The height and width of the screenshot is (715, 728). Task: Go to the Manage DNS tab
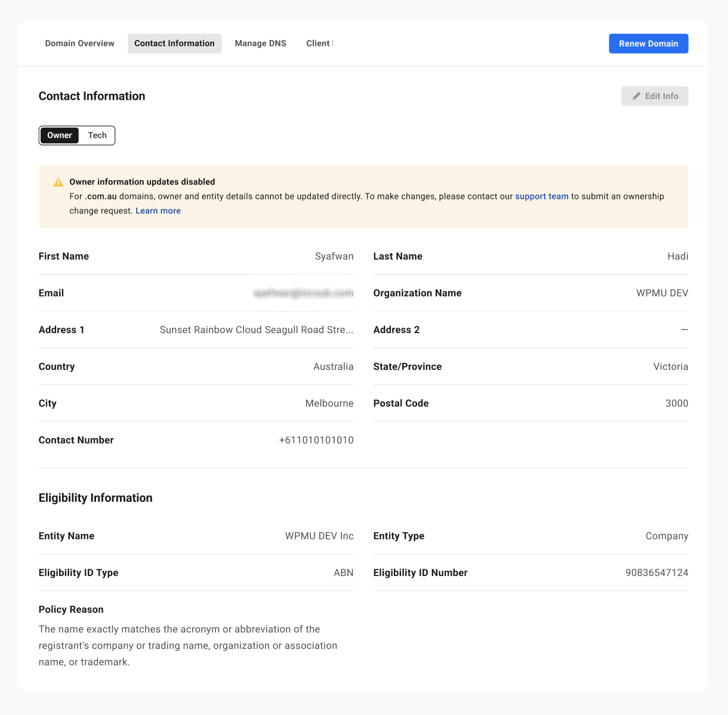click(260, 44)
